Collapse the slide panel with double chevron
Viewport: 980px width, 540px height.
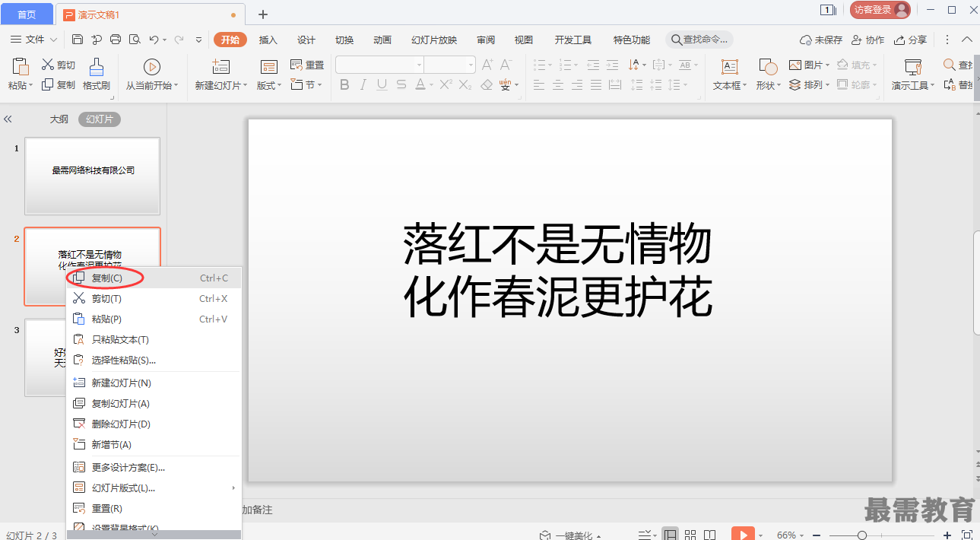coord(8,119)
